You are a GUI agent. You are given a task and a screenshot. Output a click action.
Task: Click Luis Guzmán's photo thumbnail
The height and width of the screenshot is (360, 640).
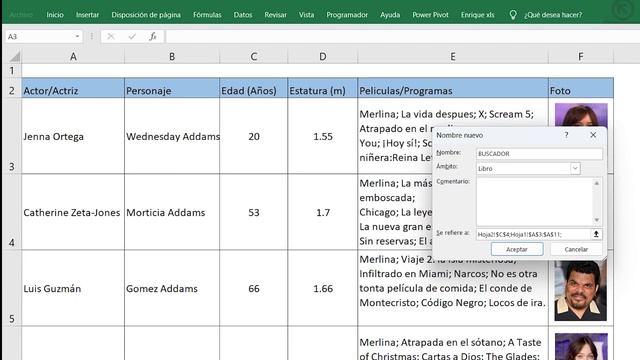[x=580, y=291]
